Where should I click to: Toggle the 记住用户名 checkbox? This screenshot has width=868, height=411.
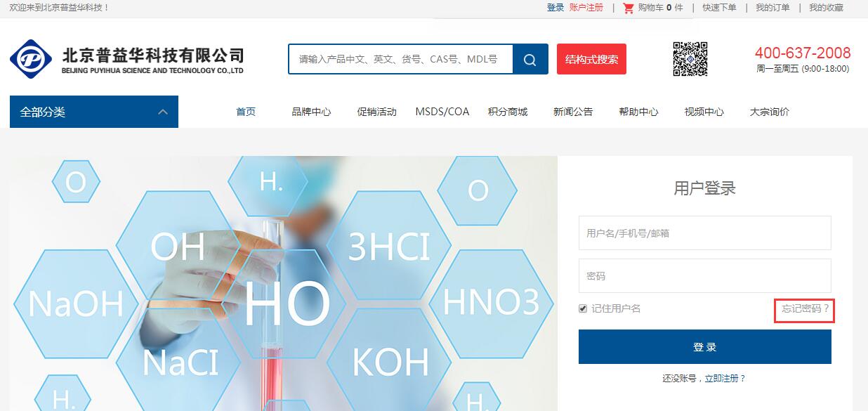[x=583, y=308]
